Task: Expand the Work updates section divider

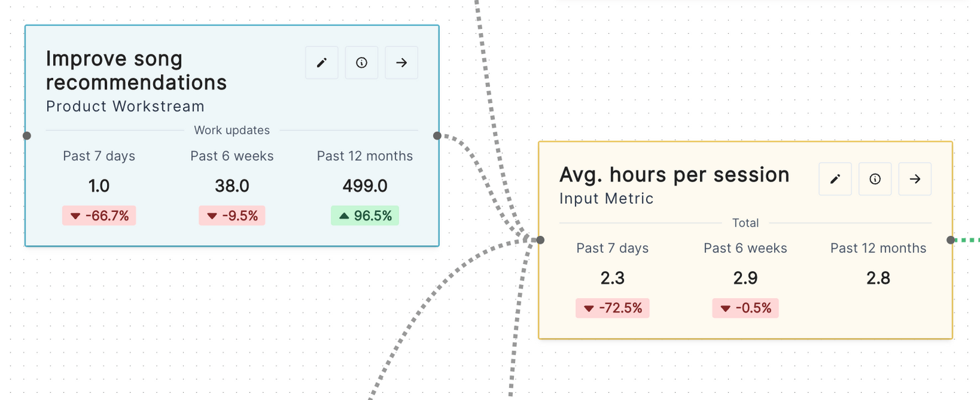Action: tap(232, 130)
